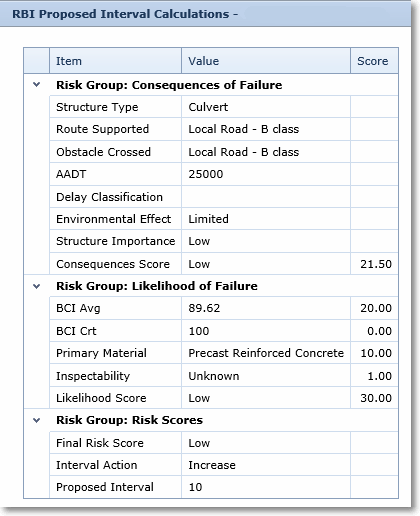Click the Interval Action Increase value
420x516 pixels.
(x=212, y=465)
